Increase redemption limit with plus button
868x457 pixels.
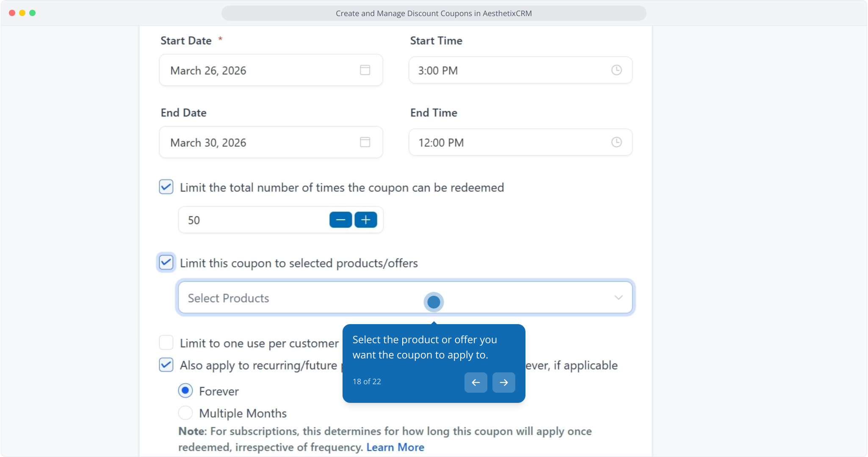[366, 220]
